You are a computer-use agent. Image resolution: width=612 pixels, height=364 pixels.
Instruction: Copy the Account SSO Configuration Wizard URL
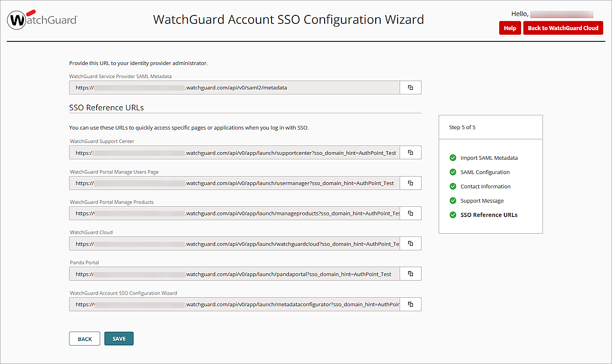pos(410,304)
